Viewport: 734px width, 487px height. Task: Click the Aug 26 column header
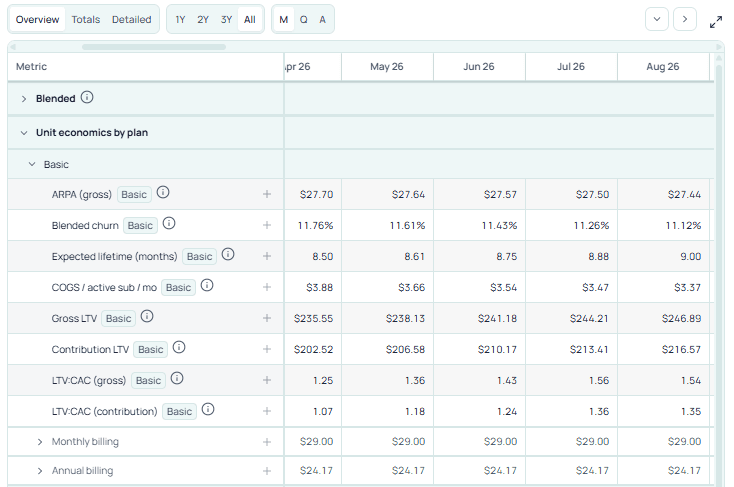pos(663,66)
